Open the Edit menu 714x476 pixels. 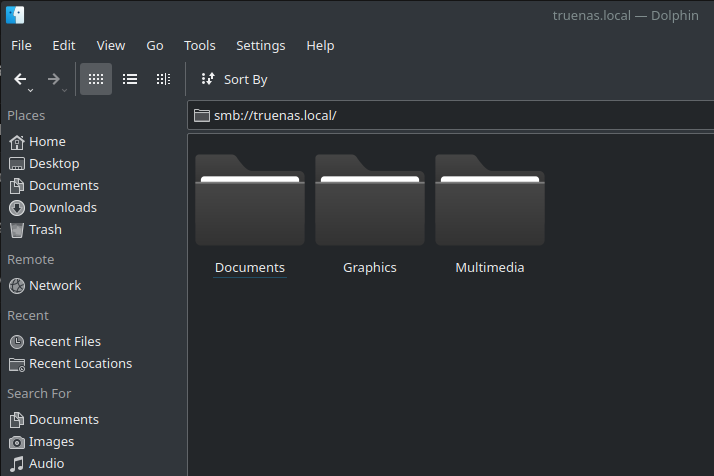coord(64,46)
